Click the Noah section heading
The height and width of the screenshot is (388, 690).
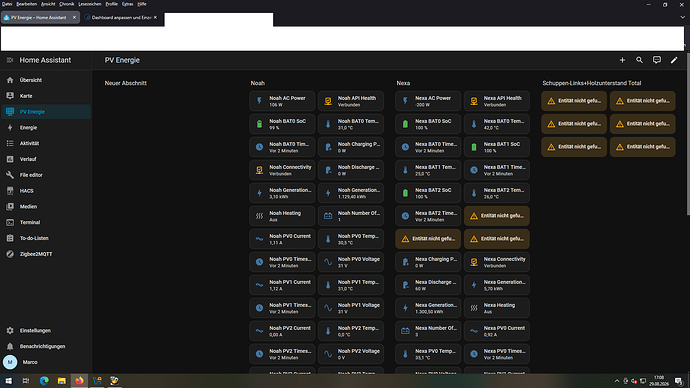tap(258, 83)
